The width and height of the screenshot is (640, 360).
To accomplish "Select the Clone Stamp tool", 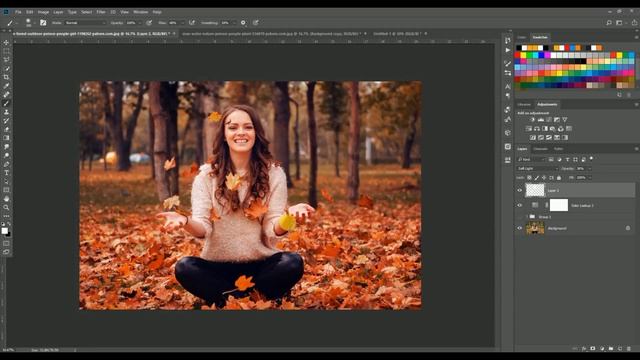I will [x=6, y=112].
